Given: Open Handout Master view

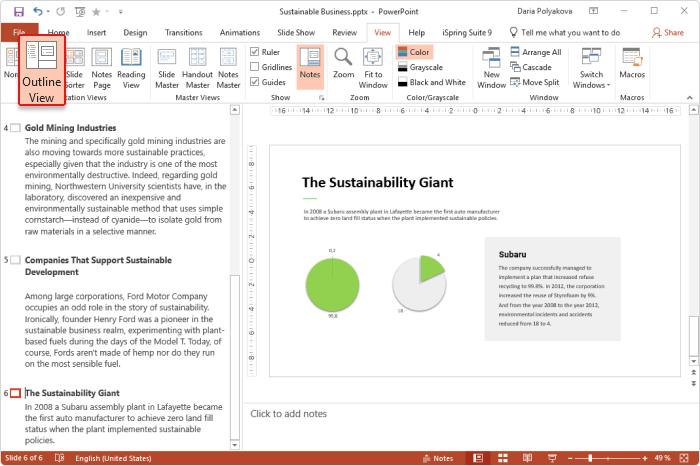Looking at the screenshot, I should pos(198,67).
